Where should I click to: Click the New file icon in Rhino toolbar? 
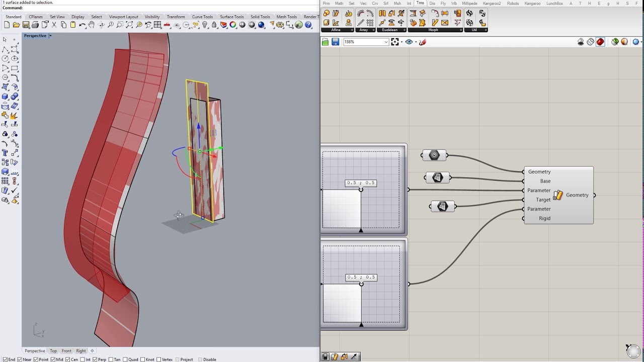tap(7, 25)
